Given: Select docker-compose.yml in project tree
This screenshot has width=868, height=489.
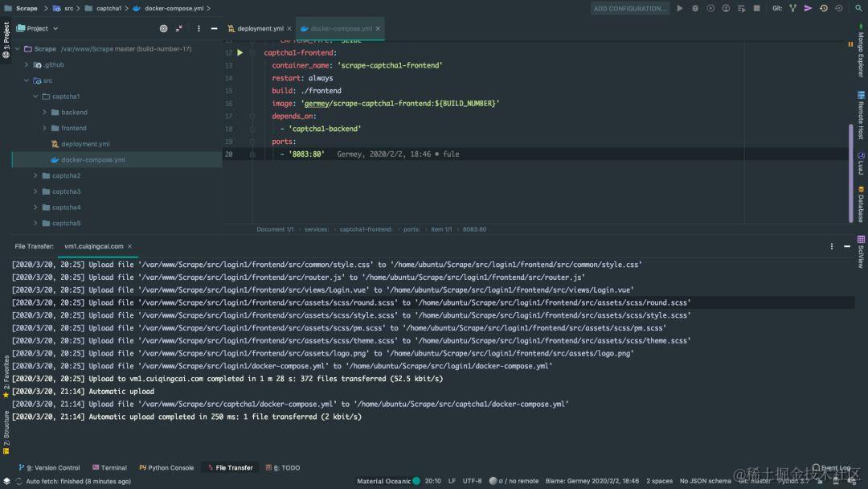Looking at the screenshot, I should 93,160.
